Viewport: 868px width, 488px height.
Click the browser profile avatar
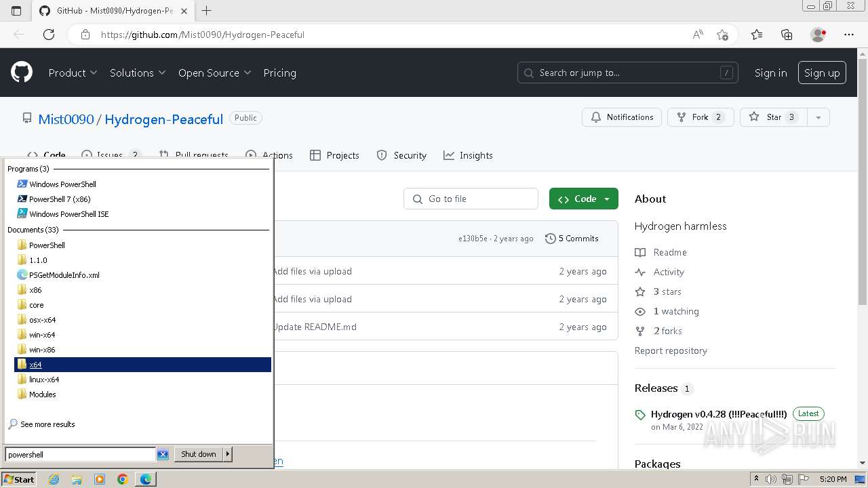[818, 35]
